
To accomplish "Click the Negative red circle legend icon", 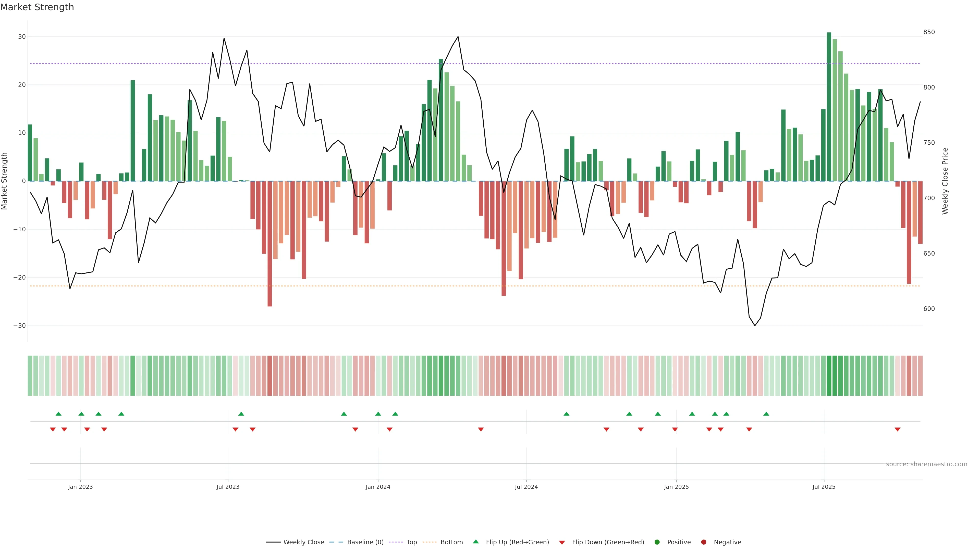I will tap(703, 542).
